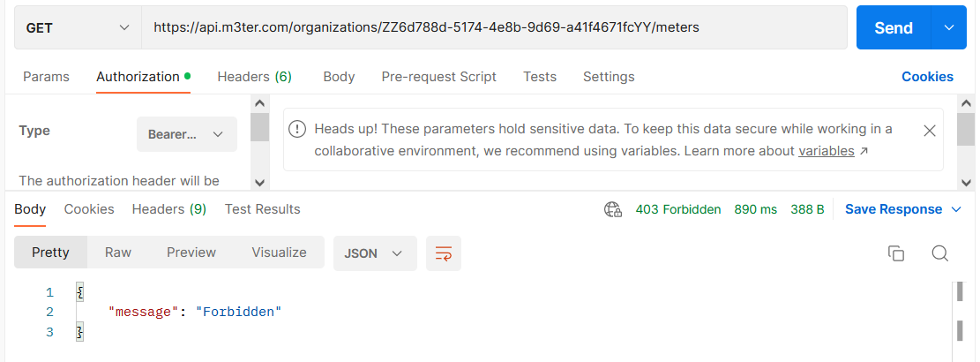
Task: Search the response with magnifier icon
Action: (x=940, y=253)
